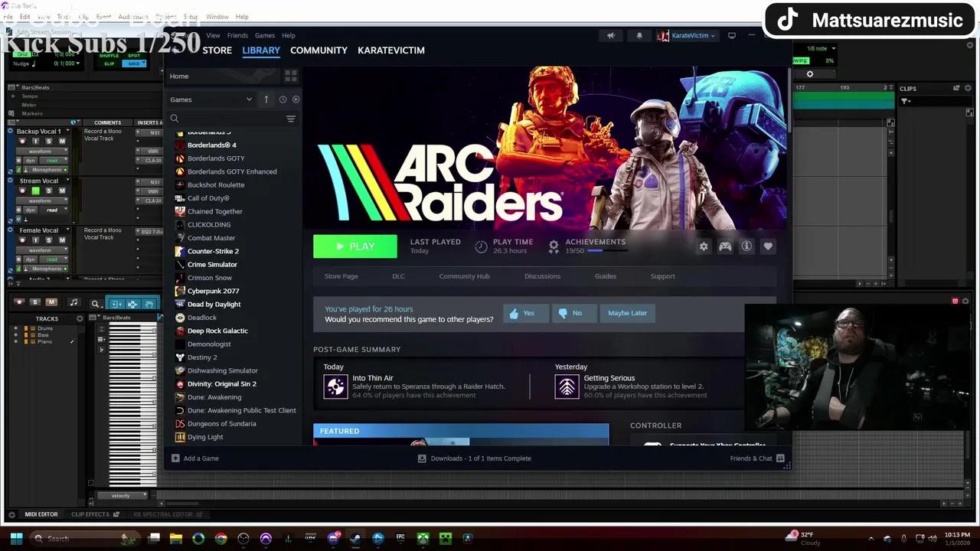
Task: Click Pro Tools MIDI editor notation icon
Action: point(74,302)
